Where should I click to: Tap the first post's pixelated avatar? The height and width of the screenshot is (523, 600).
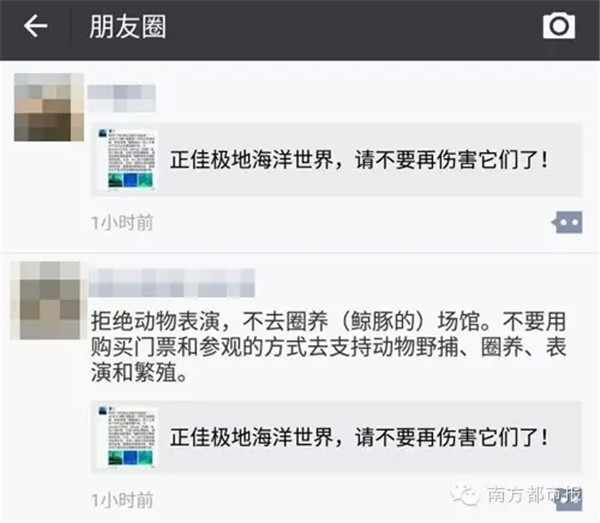click(x=49, y=107)
